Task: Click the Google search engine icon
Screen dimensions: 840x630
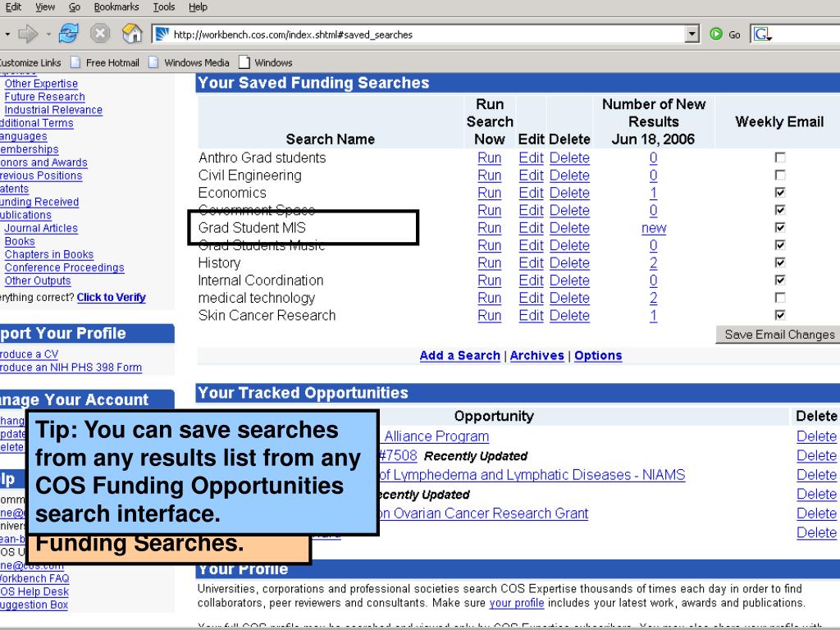Action: click(x=762, y=34)
